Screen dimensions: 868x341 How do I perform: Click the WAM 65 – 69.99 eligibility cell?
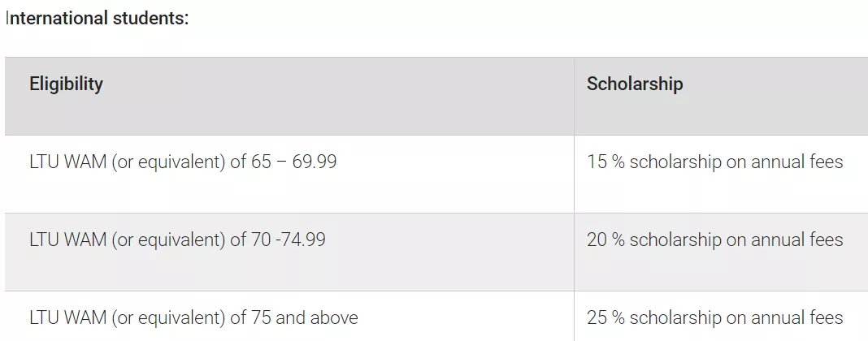pos(183,162)
